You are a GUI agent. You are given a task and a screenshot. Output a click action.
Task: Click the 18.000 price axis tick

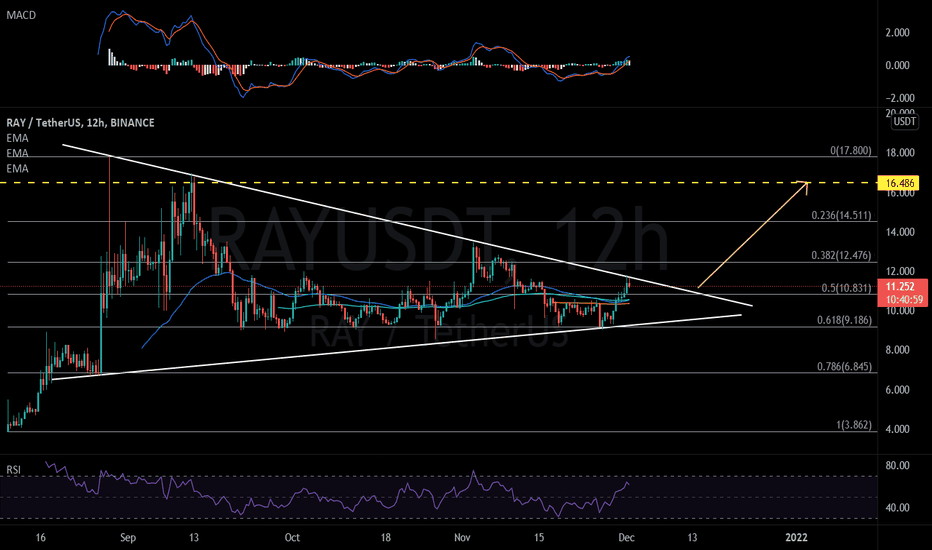click(x=900, y=153)
